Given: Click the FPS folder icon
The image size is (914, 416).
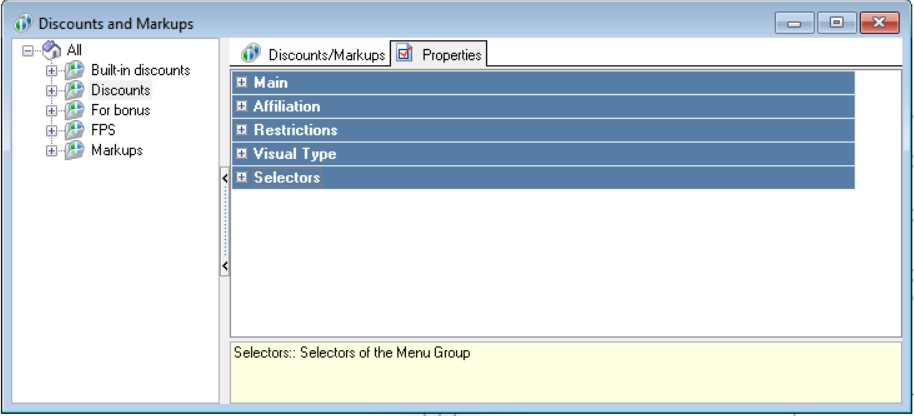Looking at the screenshot, I should click(x=74, y=131).
